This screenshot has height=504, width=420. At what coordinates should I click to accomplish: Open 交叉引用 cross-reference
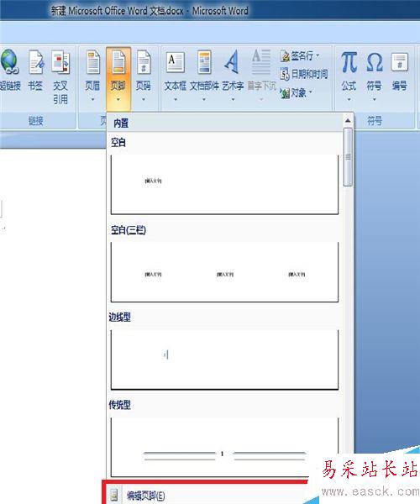[x=60, y=78]
